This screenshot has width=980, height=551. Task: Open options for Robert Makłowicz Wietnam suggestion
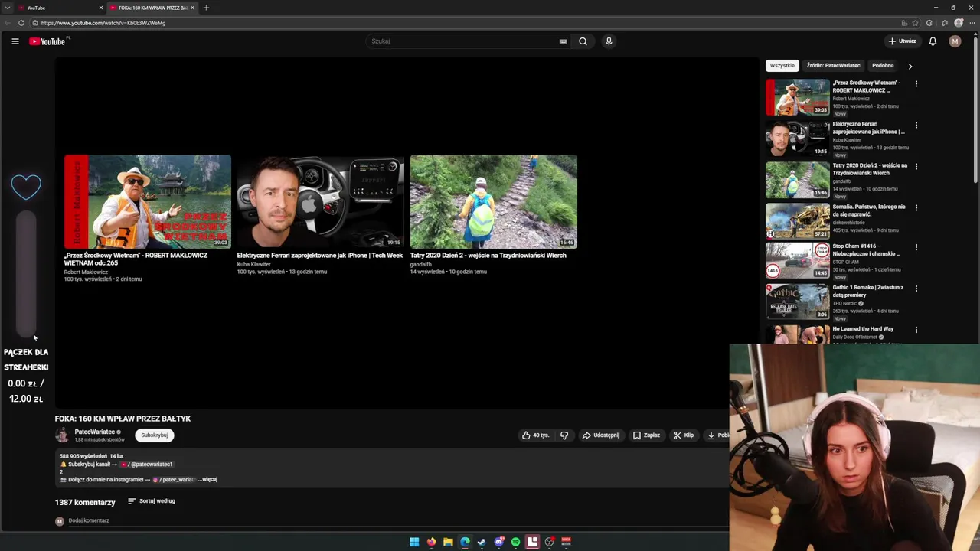(x=916, y=83)
